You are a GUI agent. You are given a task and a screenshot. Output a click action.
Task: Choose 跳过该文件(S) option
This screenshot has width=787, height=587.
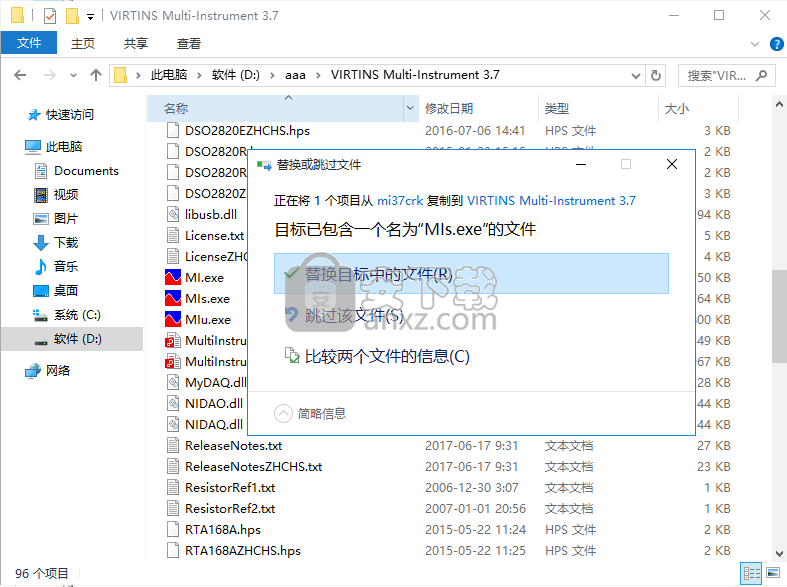(x=354, y=315)
